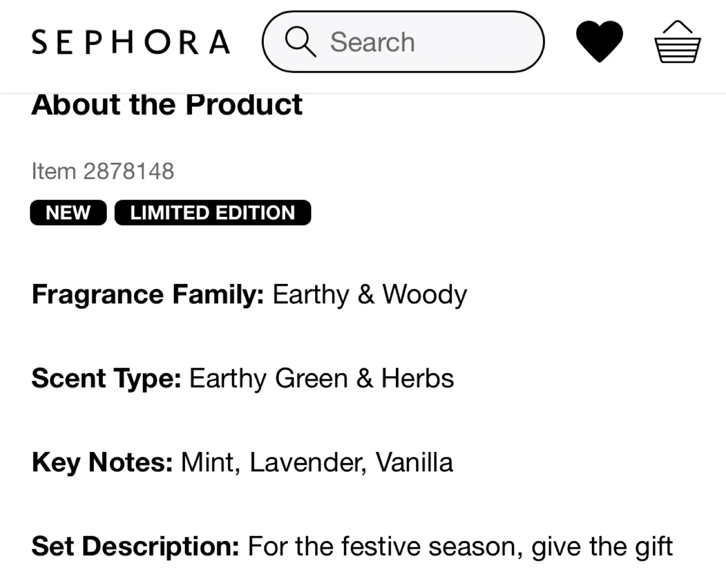Click the Scent Type label
Viewport: 726px width, 588px height.
[106, 378]
